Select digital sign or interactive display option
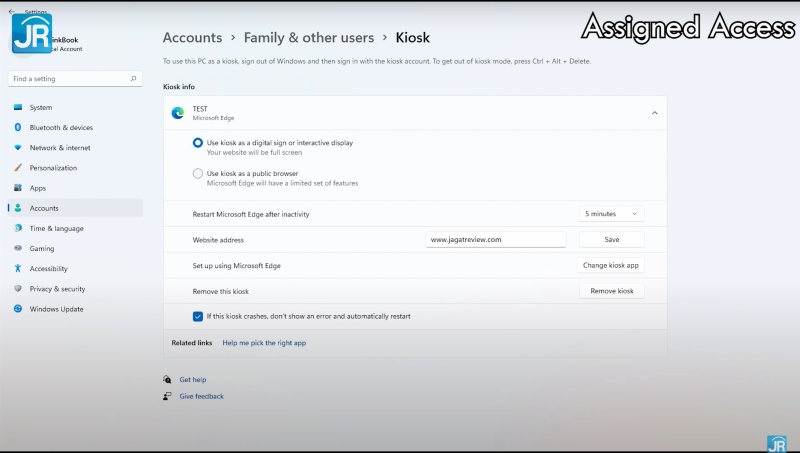 click(198, 143)
